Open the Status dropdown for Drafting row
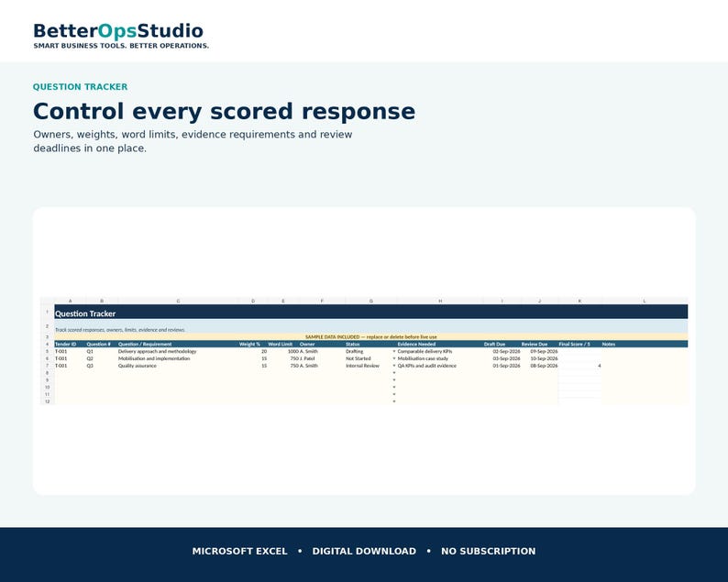This screenshot has height=582, width=728. click(x=394, y=351)
